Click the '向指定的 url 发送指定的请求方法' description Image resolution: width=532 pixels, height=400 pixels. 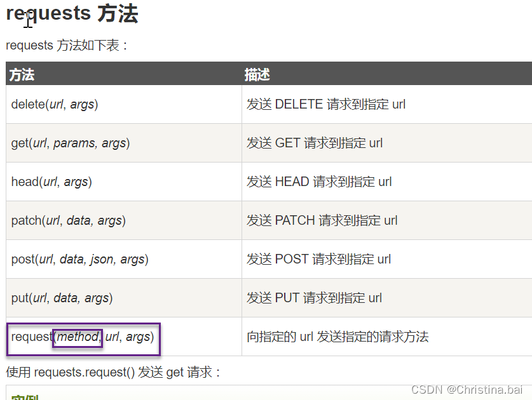pyautogui.click(x=338, y=337)
